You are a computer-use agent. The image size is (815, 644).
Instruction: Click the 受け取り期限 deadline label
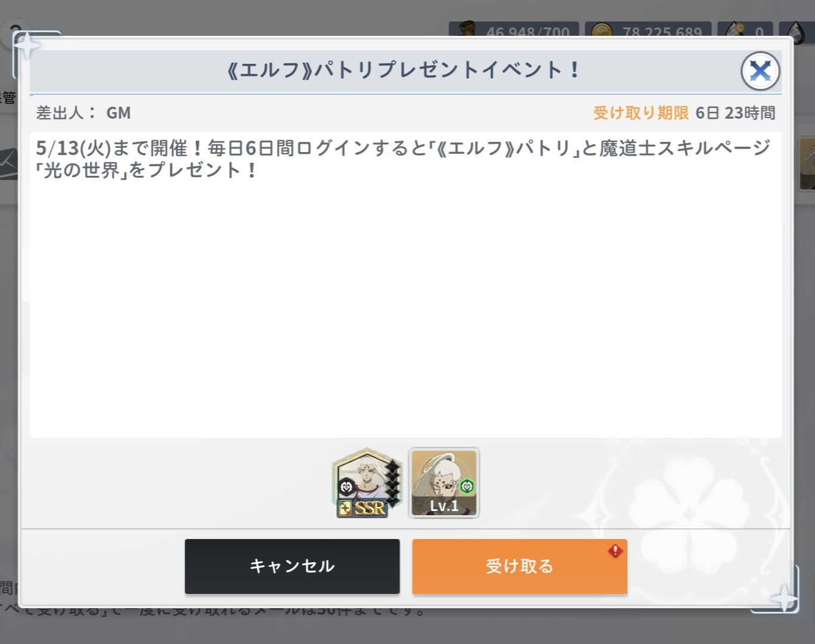(641, 113)
